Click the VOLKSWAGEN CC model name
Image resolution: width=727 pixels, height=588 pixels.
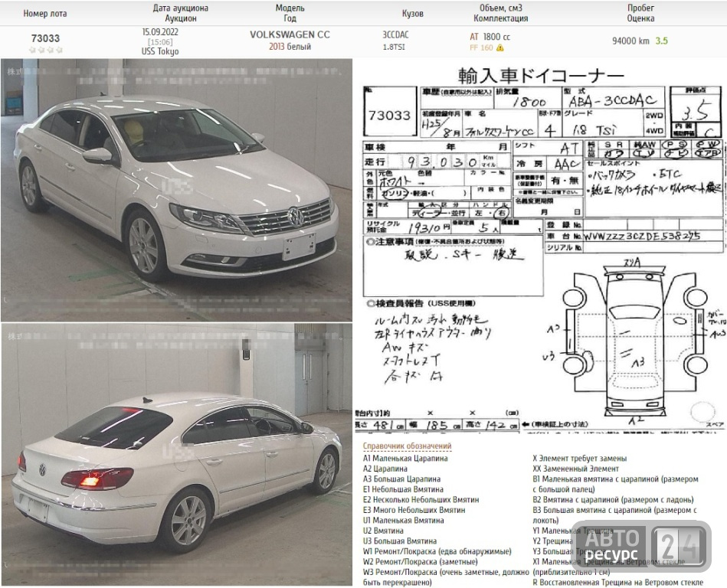click(x=290, y=34)
